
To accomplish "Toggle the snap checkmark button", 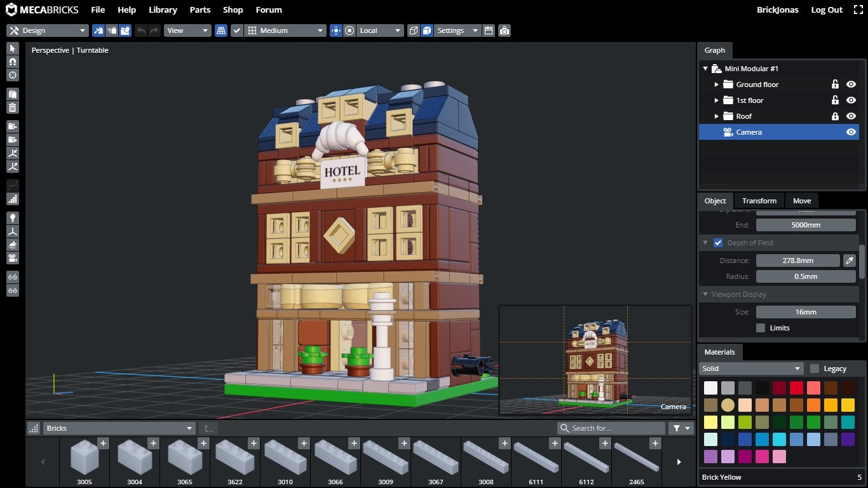I will tap(237, 30).
